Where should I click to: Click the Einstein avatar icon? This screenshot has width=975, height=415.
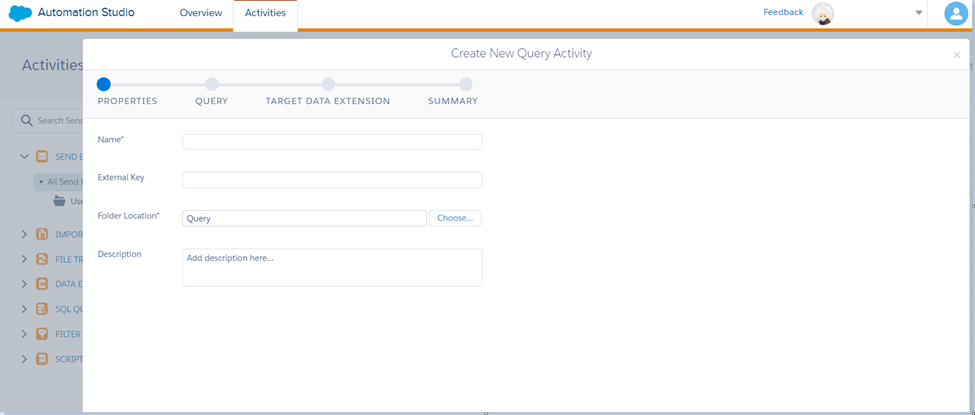[x=822, y=13]
